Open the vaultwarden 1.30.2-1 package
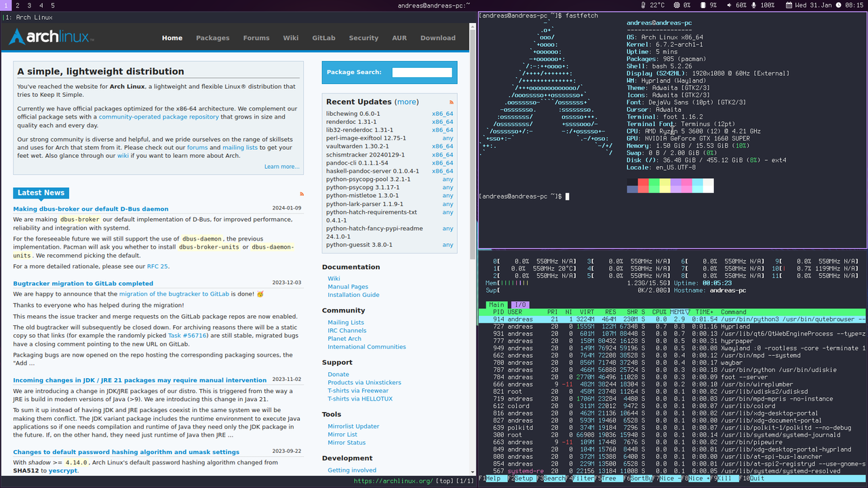This screenshot has width=868, height=488. point(357,146)
